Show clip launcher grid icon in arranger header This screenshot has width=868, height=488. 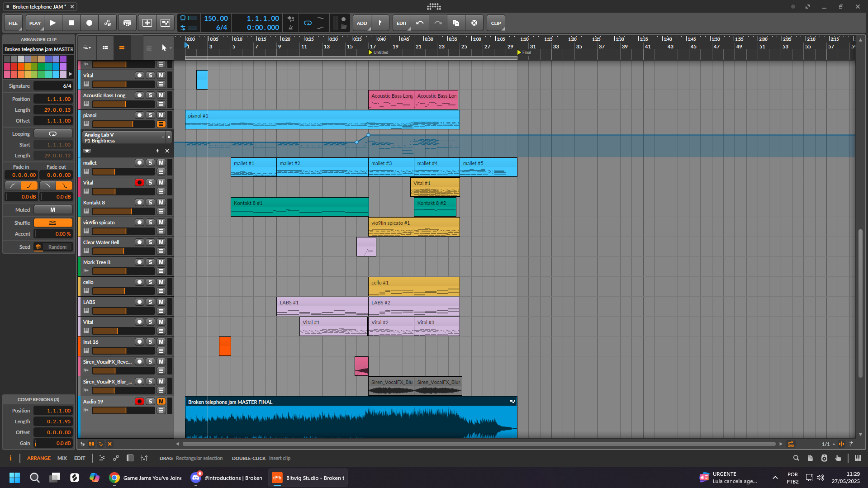[x=105, y=48]
